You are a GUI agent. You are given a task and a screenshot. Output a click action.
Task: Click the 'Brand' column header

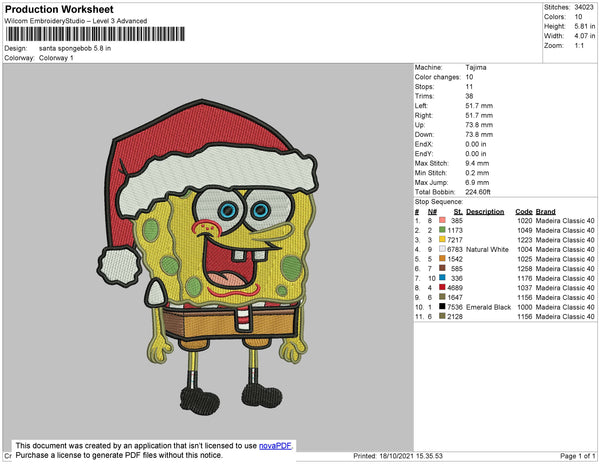(x=545, y=212)
